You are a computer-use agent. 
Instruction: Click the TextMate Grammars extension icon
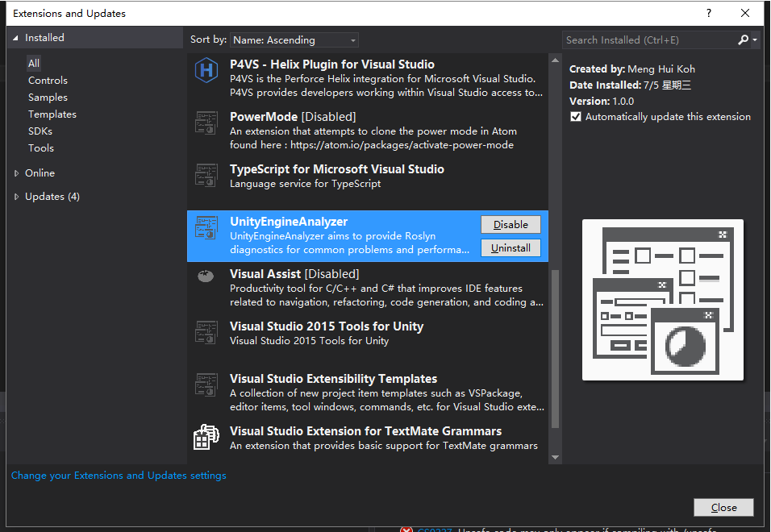(x=206, y=437)
